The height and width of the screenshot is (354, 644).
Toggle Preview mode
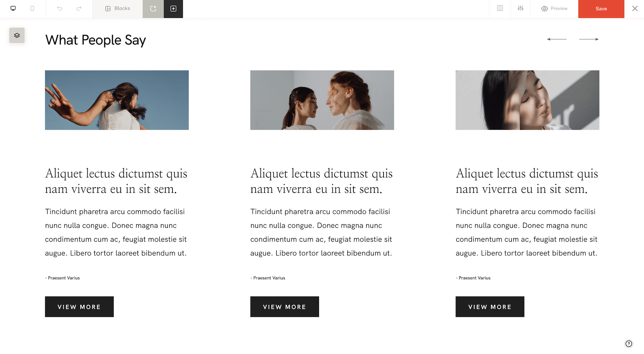pos(555,9)
